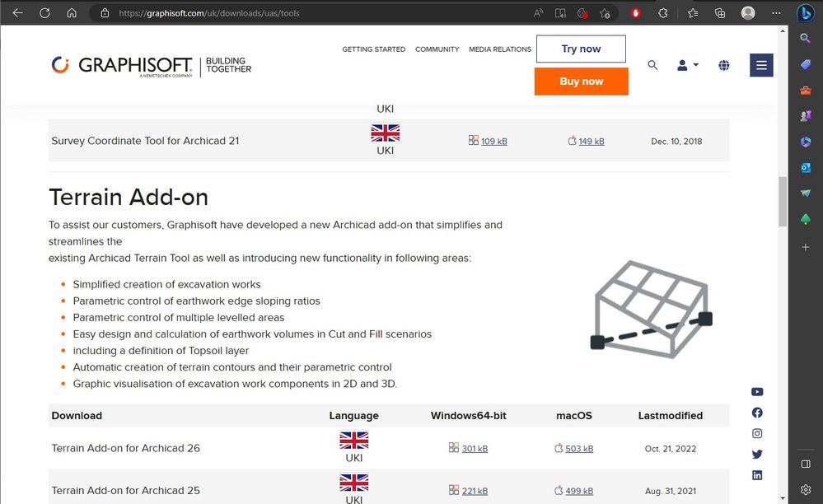Open the Community menu item
The image size is (823, 504).
(437, 49)
